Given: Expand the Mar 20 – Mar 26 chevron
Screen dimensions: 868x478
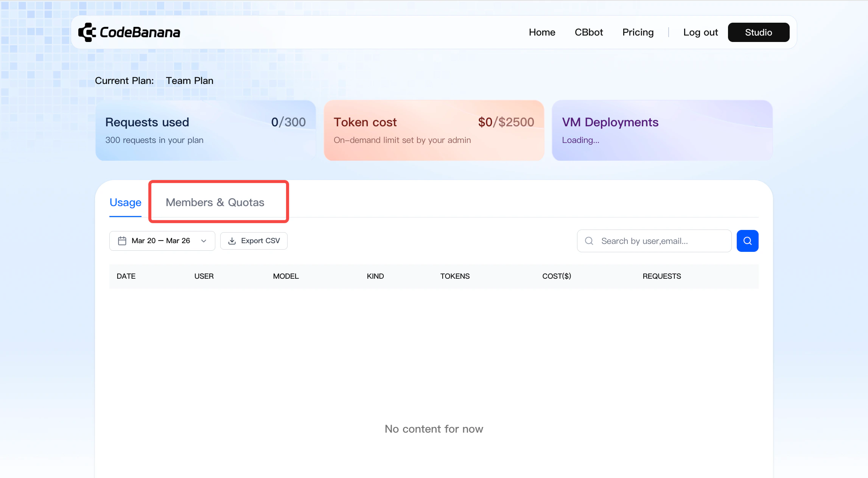Looking at the screenshot, I should click(204, 241).
